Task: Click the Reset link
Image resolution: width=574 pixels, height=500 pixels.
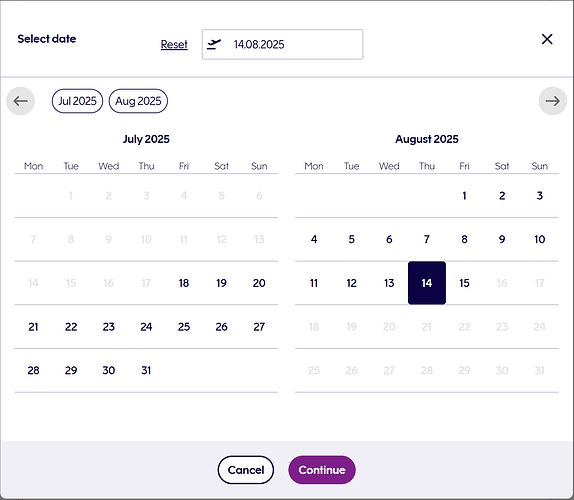Action: tap(174, 44)
